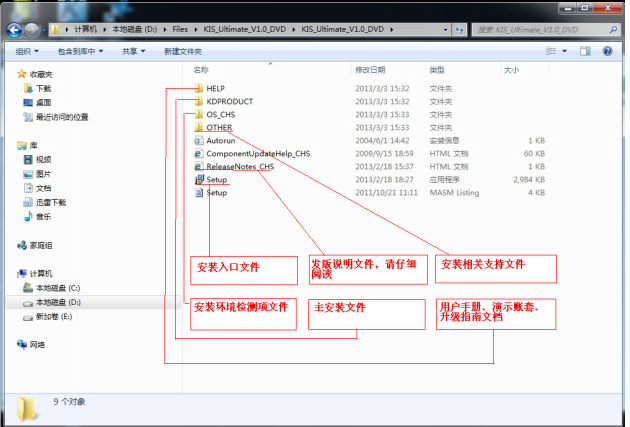
Task: Click the 2,984 KB size cell
Action: (529, 180)
